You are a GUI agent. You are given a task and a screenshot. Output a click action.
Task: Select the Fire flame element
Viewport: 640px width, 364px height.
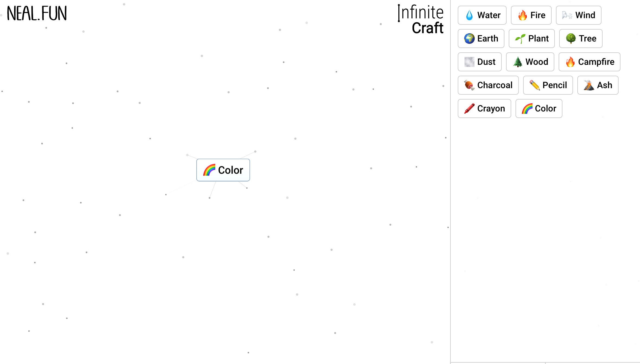tap(531, 15)
